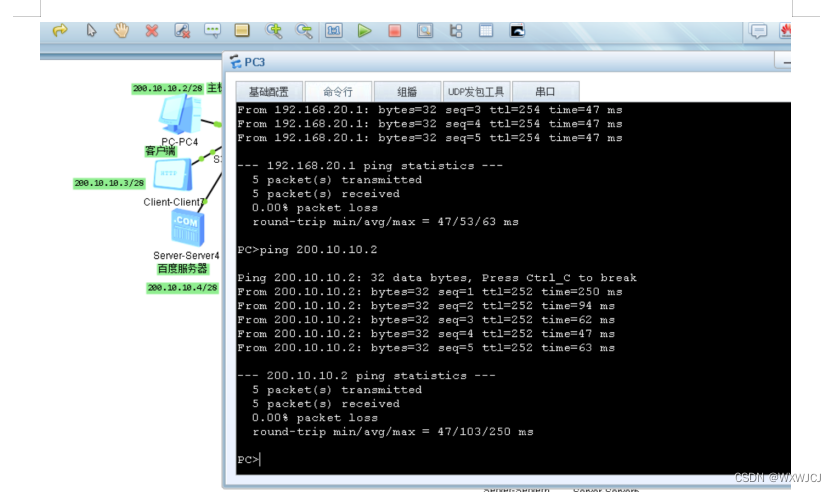Image resolution: width=836 pixels, height=492 pixels.
Task: Select the Client-Client7 HTTP device
Action: [x=172, y=175]
